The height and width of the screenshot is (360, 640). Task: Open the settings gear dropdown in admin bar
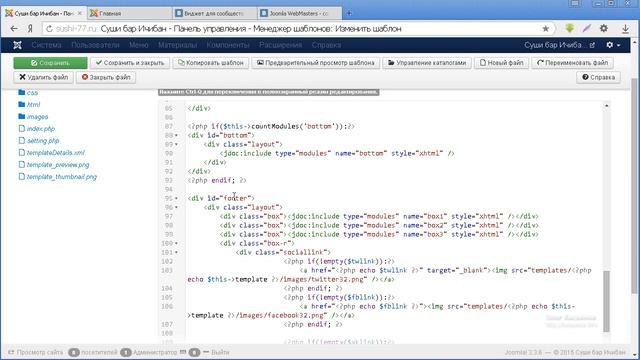613,45
